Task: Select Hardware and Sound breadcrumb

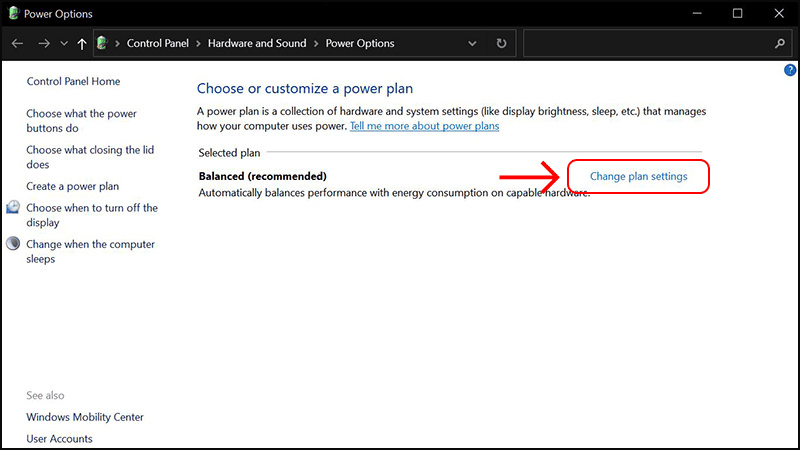Action: click(x=258, y=44)
